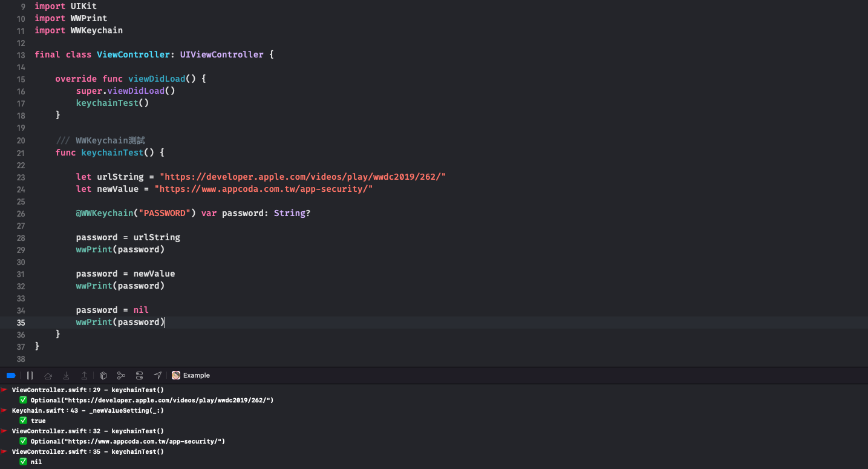Click the ViewController class name in the declaration
Viewport: 868px width, 469px height.
point(133,54)
